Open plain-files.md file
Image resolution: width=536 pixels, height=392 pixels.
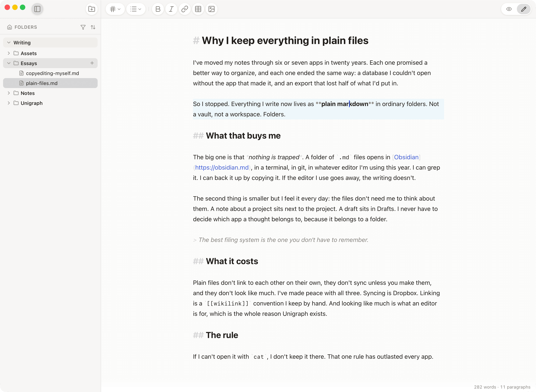click(x=50, y=83)
